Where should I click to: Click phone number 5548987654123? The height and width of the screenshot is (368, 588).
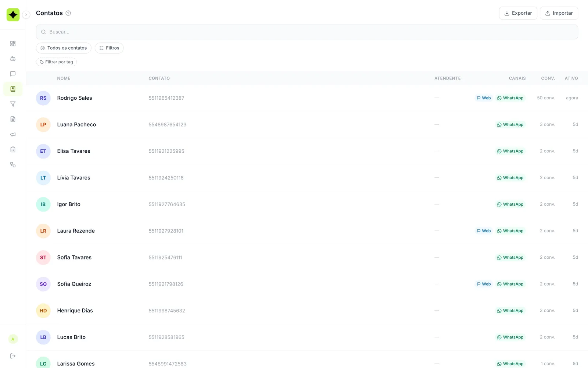point(168,125)
